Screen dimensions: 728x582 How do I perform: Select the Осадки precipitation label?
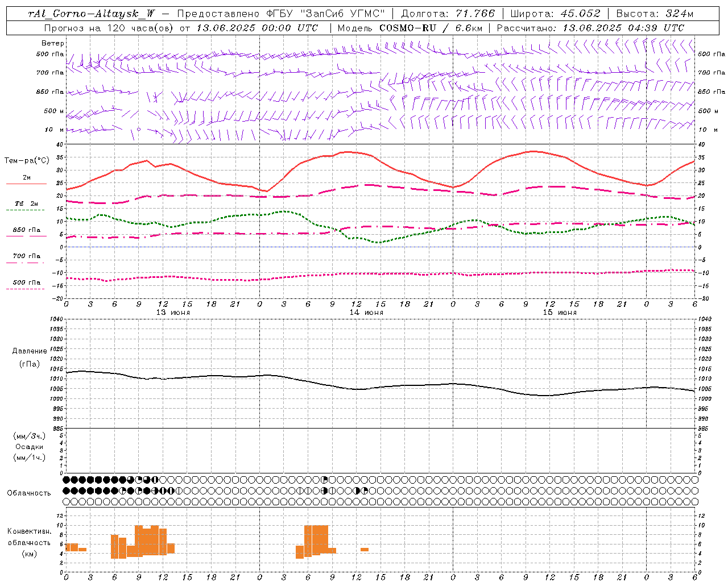click(30, 447)
